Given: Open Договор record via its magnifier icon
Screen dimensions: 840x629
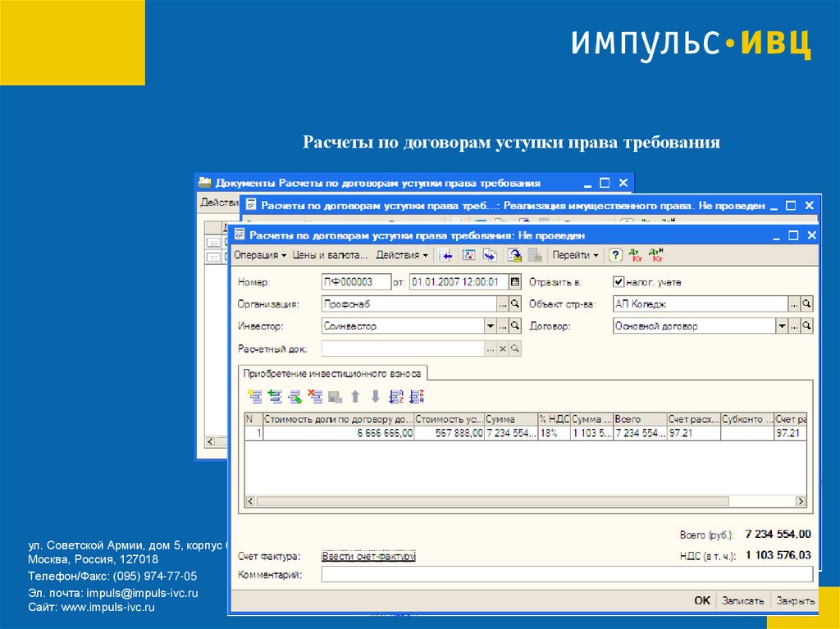Looking at the screenshot, I should (806, 326).
